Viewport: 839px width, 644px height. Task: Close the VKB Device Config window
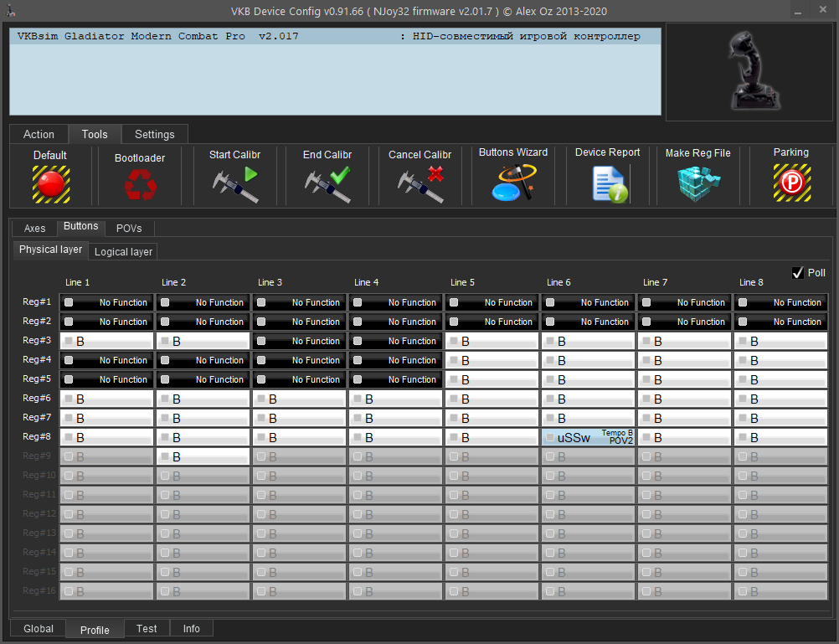[823, 10]
